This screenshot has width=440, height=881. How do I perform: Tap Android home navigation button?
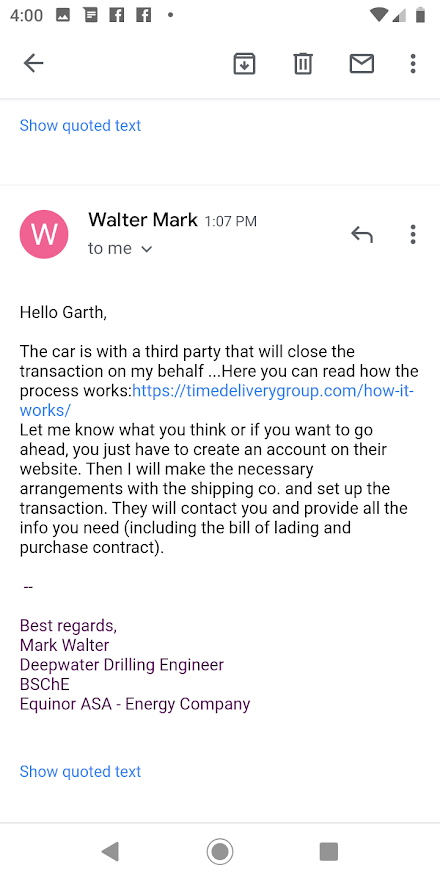(220, 852)
